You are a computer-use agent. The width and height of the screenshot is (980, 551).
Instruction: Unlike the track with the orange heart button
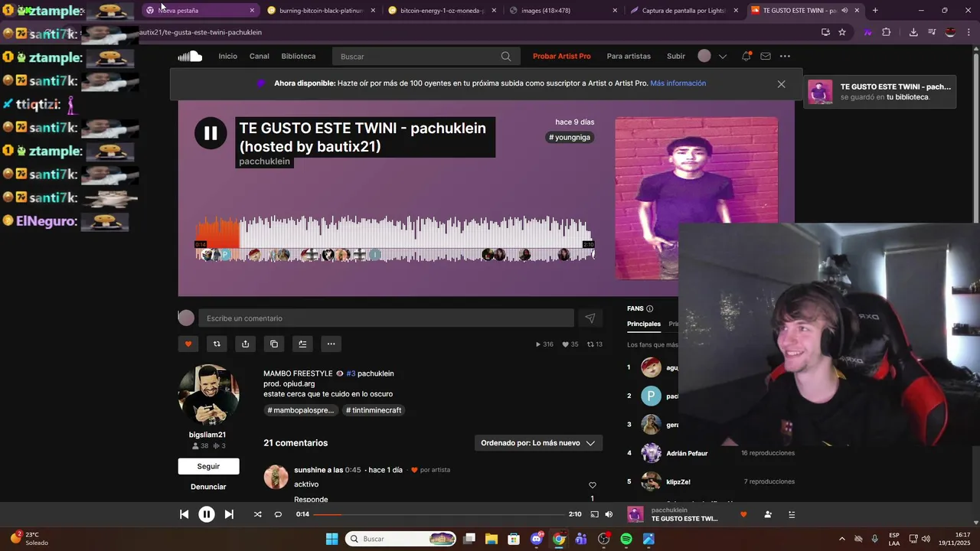click(x=188, y=344)
